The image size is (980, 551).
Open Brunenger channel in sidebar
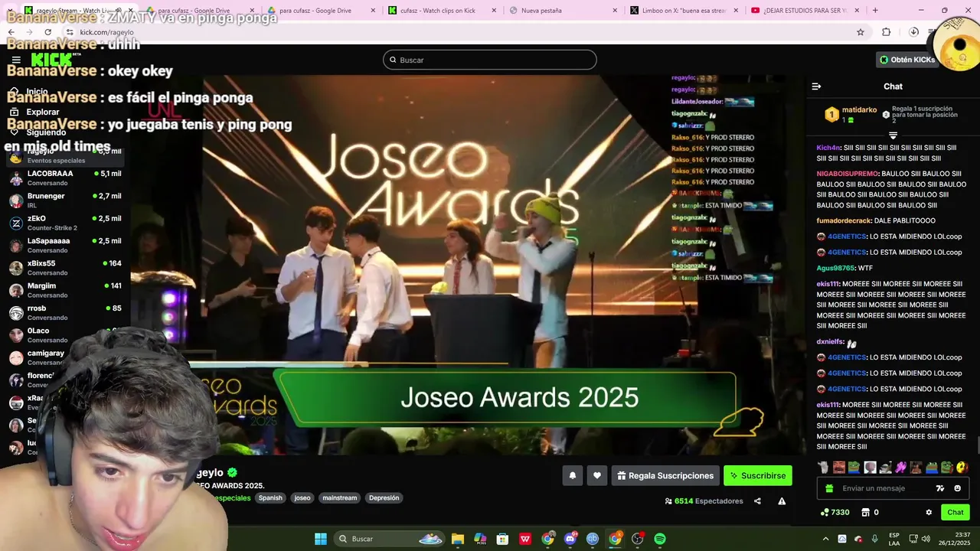pos(65,201)
